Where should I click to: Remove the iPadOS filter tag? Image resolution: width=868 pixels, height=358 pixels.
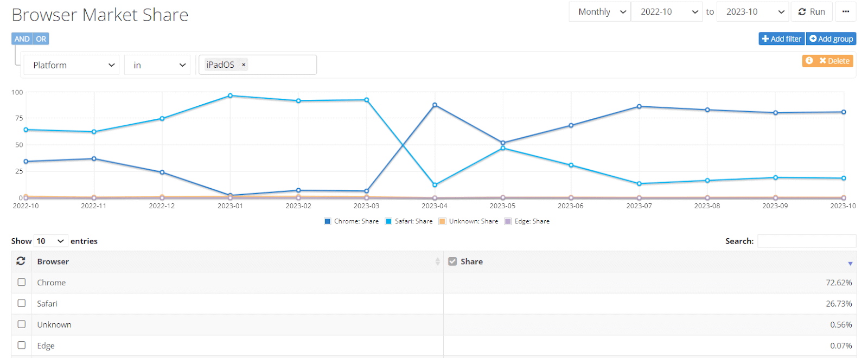pyautogui.click(x=244, y=65)
